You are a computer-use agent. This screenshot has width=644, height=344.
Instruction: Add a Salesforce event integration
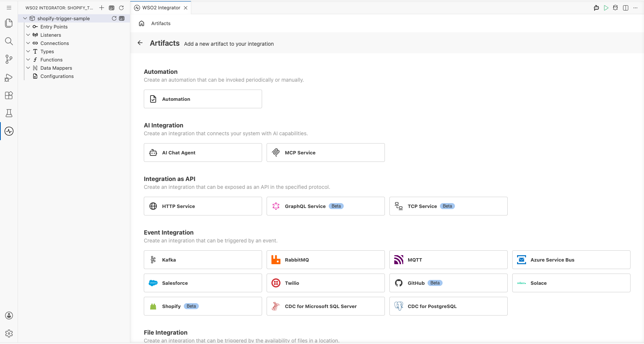(203, 283)
